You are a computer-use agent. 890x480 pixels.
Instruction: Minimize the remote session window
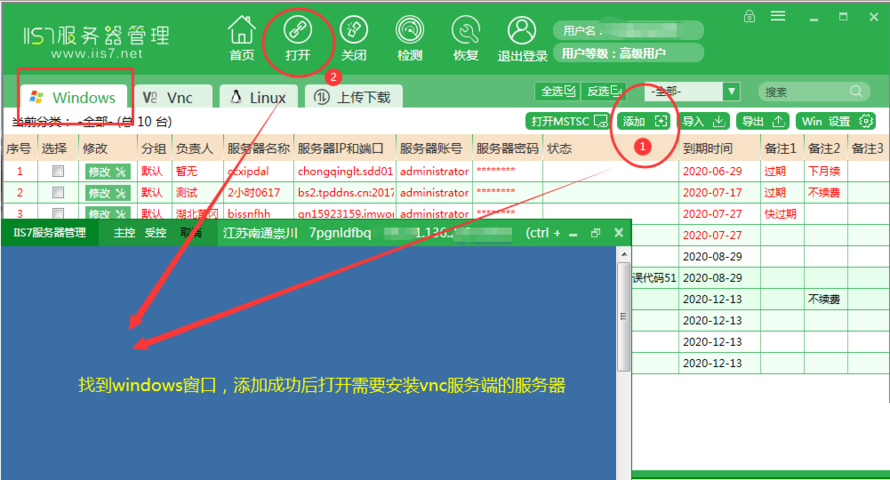tap(573, 234)
